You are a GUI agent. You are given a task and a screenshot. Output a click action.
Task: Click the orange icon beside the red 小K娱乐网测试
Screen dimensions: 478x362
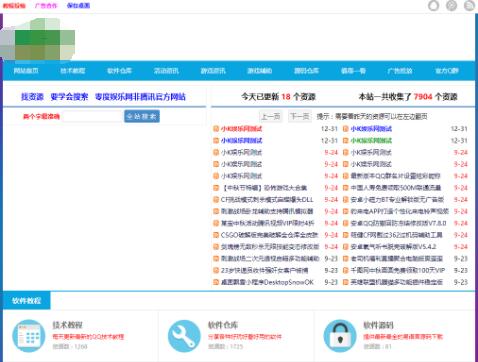click(216, 129)
